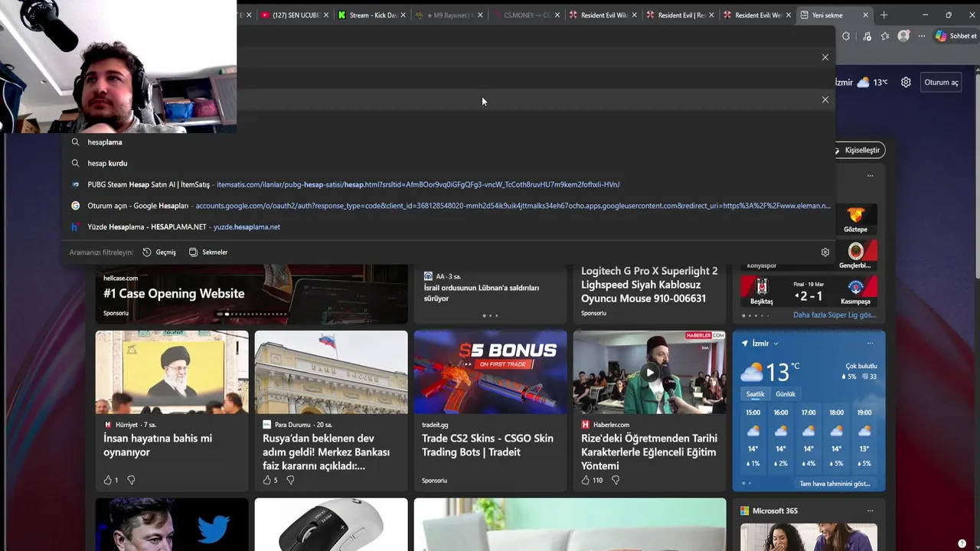Open the browser extensions icon
Viewport: 980px width, 551px height.
click(846, 36)
